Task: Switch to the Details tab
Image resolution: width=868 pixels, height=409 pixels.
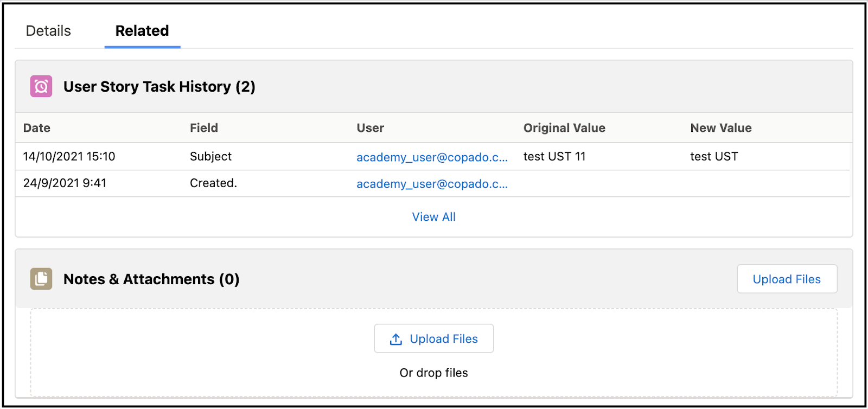Action: click(x=48, y=31)
